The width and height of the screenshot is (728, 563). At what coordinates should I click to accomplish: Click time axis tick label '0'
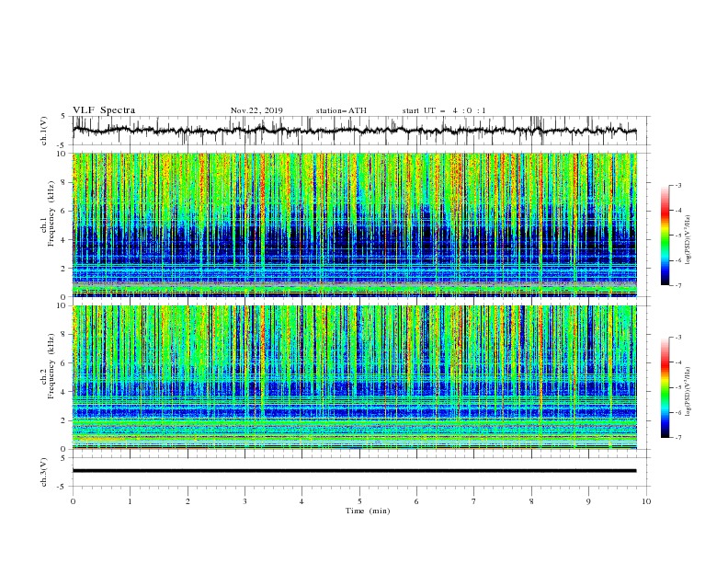(73, 501)
